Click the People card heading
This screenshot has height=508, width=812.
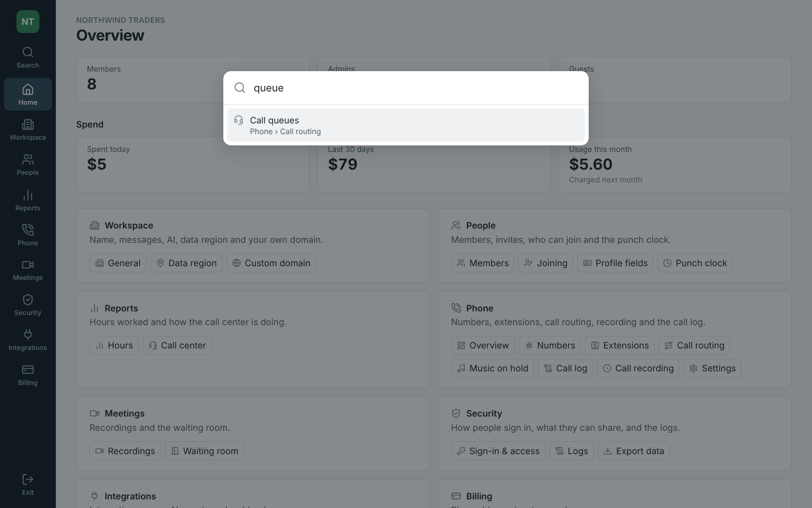481,226
